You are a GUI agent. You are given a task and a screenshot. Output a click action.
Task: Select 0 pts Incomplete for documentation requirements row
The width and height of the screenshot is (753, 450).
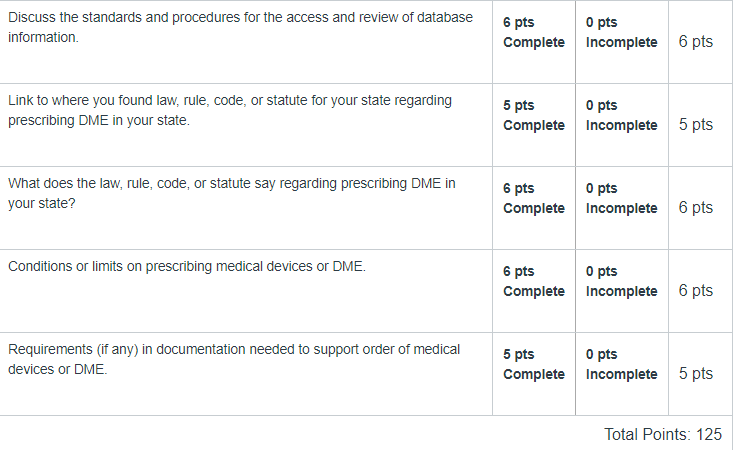pos(621,365)
